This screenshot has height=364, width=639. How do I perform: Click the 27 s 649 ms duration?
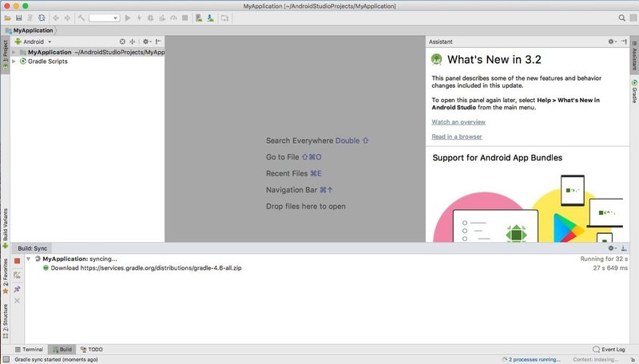pyautogui.click(x=610, y=268)
